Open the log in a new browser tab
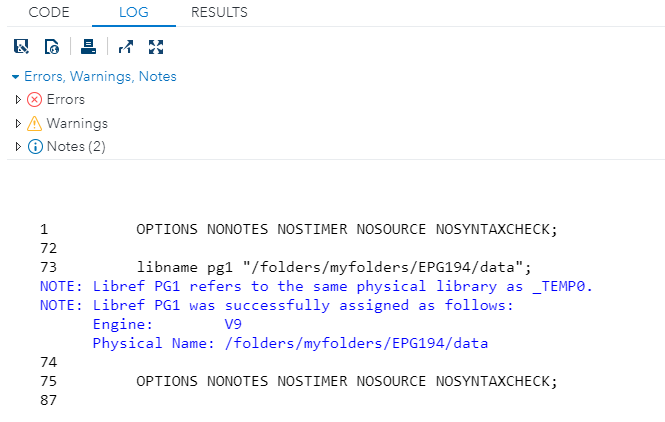This screenshot has width=665, height=422. pyautogui.click(x=125, y=46)
